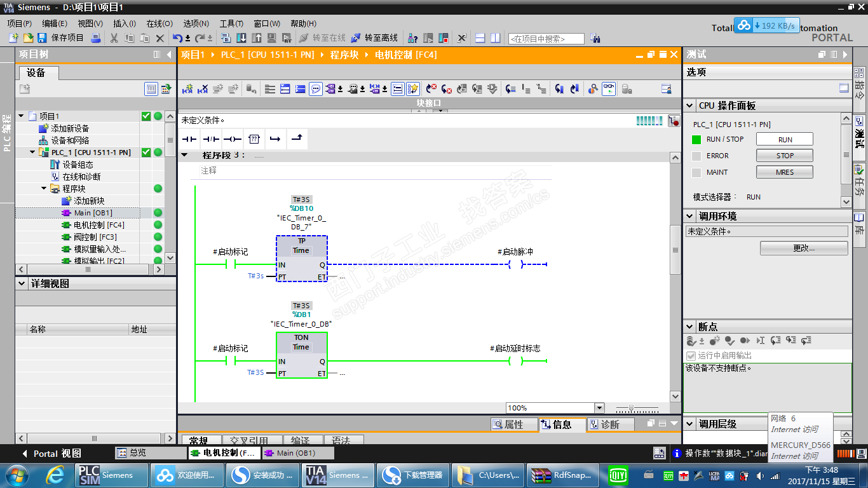Switch to the 诊断 tab
This screenshot has width=868, height=488.
pos(610,424)
